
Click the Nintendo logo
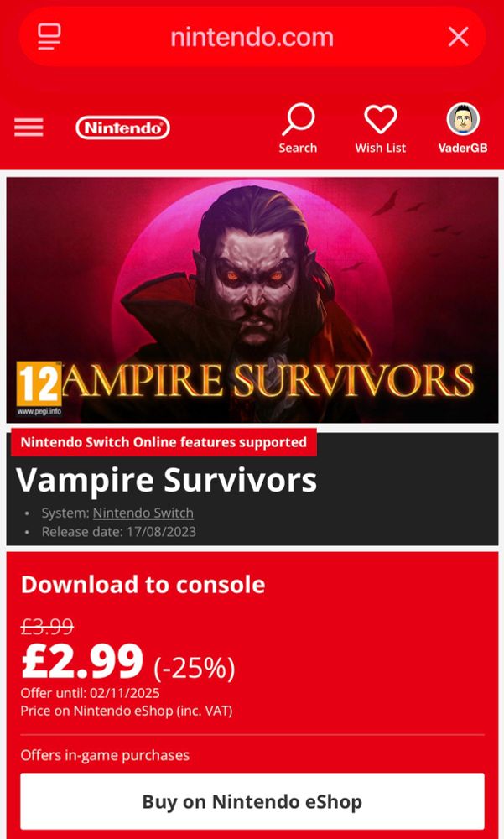point(123,128)
